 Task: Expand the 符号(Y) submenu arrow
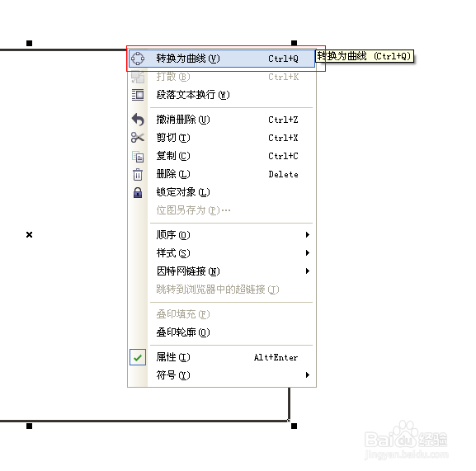click(308, 375)
